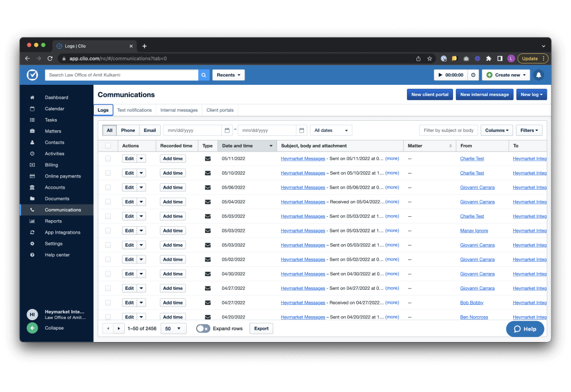Bookmark page with the star icon
The height and width of the screenshot is (392, 571).
pyautogui.click(x=430, y=58)
